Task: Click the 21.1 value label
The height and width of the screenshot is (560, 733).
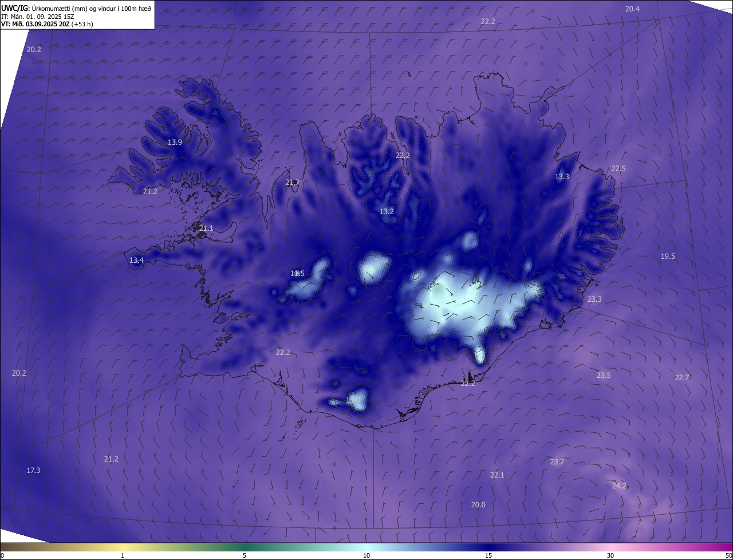Action: (x=206, y=228)
